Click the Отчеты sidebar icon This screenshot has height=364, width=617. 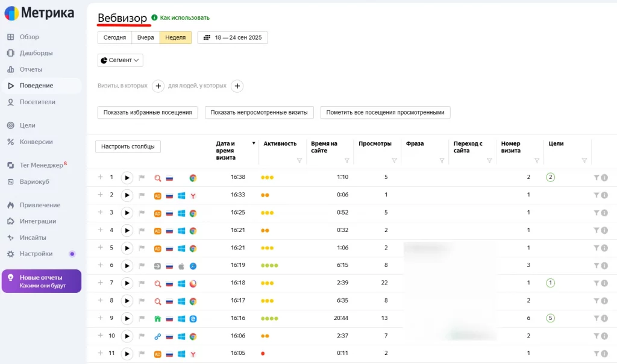click(x=12, y=69)
